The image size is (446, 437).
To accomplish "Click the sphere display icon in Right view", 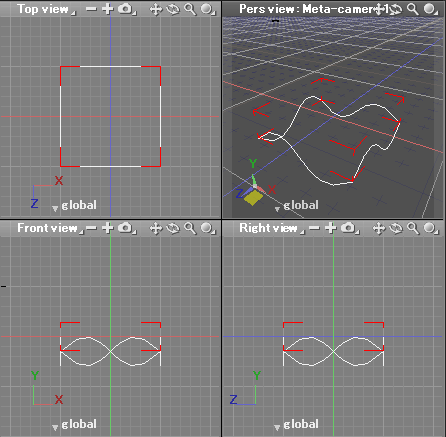I will pyautogui.click(x=430, y=228).
